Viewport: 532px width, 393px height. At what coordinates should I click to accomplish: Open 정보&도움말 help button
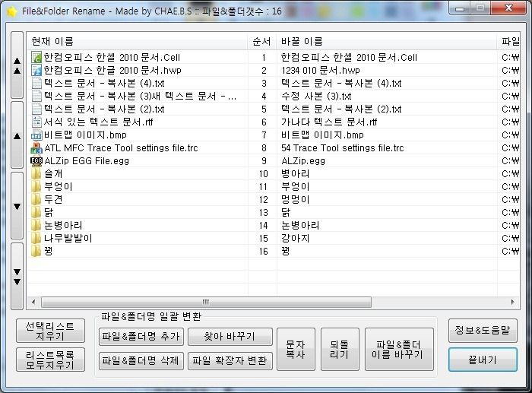(483, 330)
